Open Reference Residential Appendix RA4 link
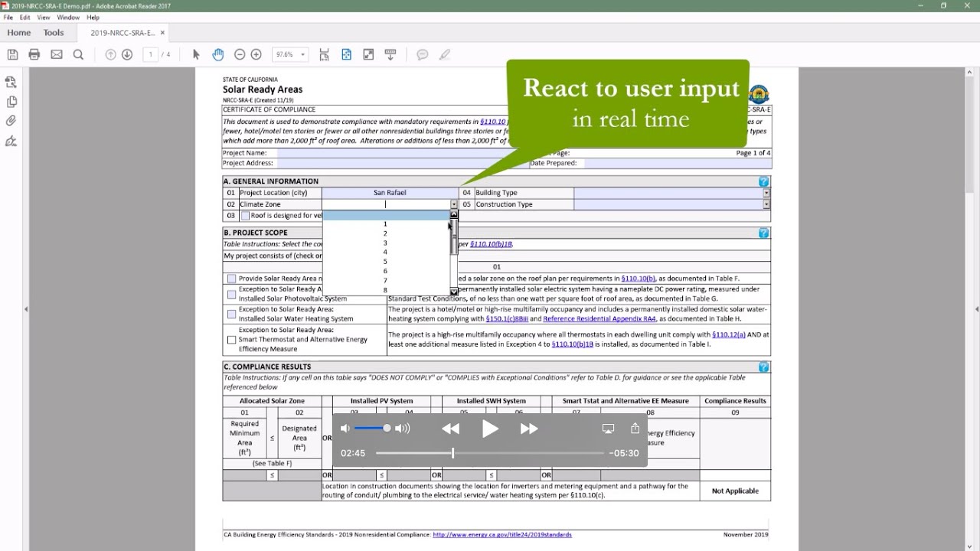Image resolution: width=980 pixels, height=551 pixels. coord(599,318)
